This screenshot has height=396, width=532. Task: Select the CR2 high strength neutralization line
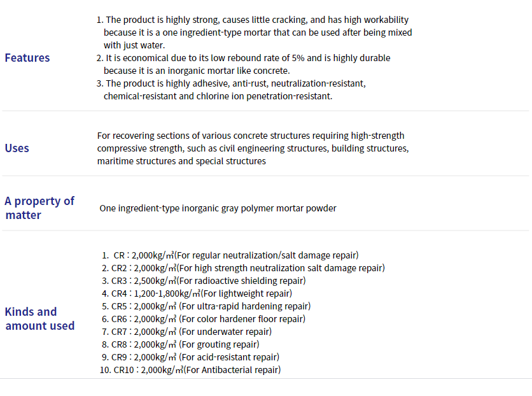243,268
